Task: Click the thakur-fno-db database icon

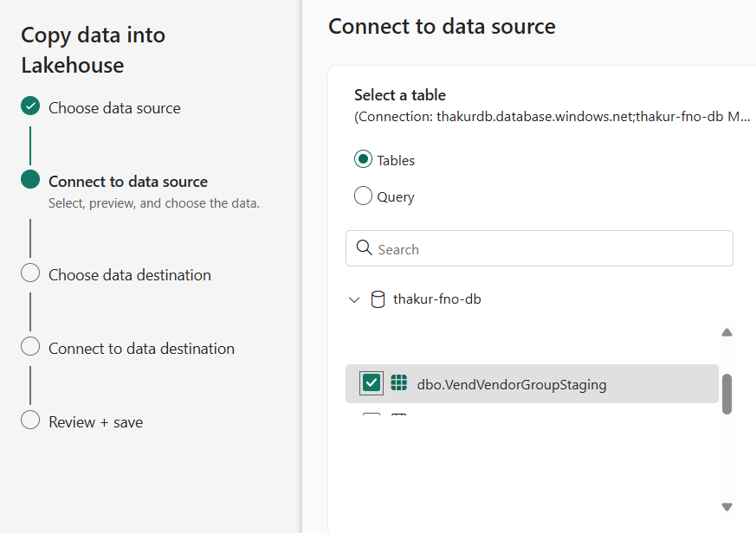Action: pyautogui.click(x=378, y=299)
